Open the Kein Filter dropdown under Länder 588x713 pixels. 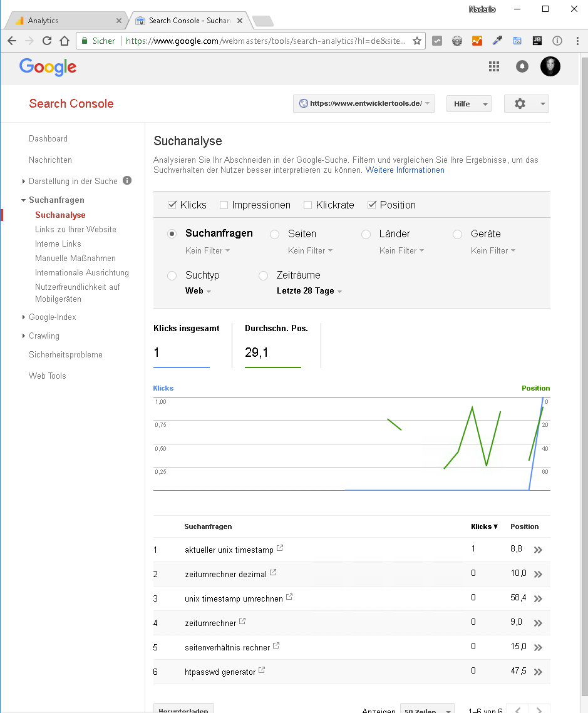[x=401, y=250]
